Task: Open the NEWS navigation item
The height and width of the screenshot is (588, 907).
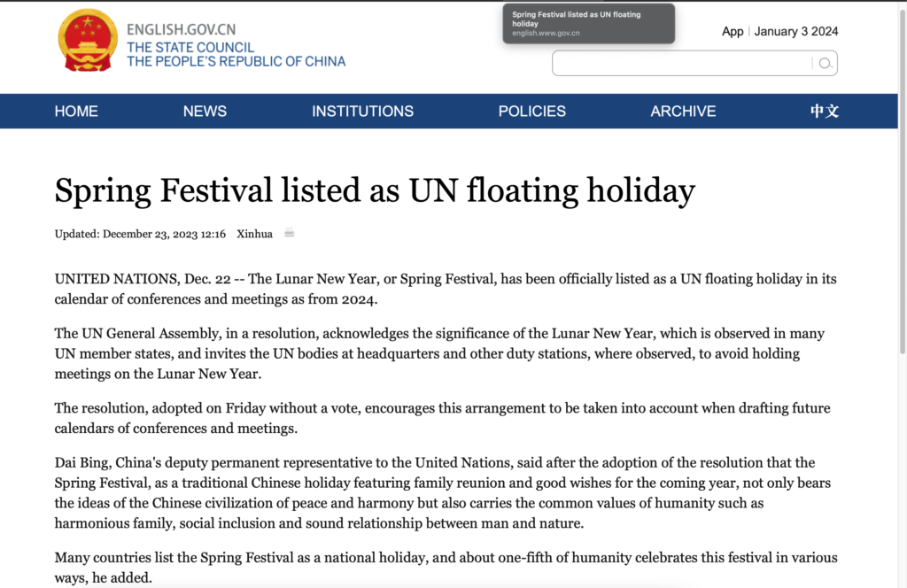Action: click(205, 111)
